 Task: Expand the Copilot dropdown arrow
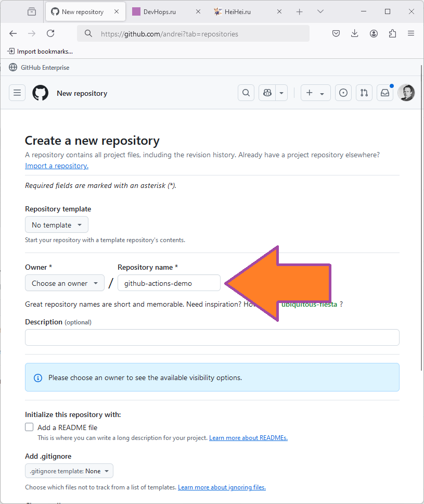coord(281,93)
